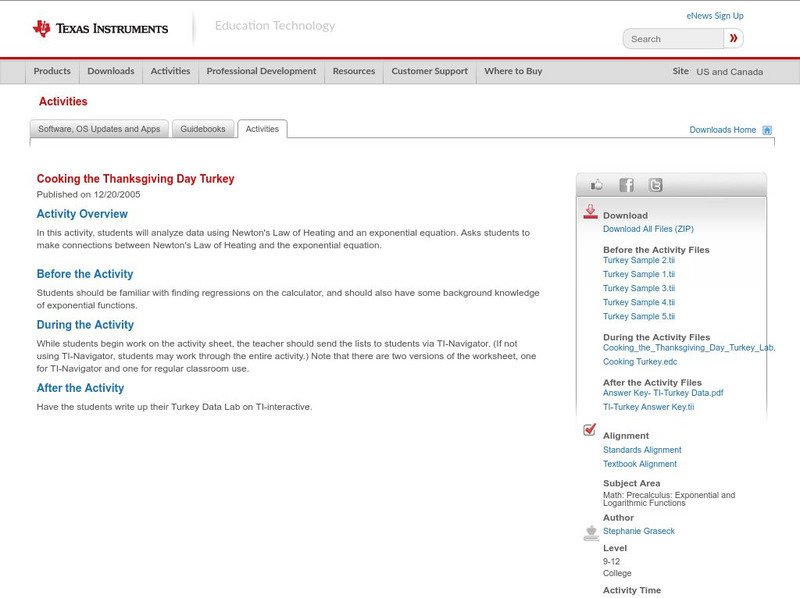Download Turkey Sample 3.tii
The image size is (800, 598).
(x=639, y=288)
